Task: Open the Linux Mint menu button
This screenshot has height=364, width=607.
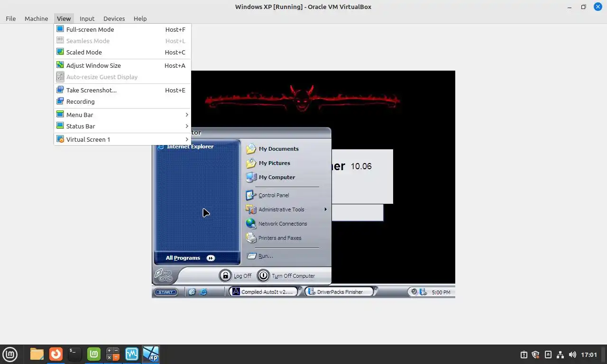Action: (x=10, y=354)
